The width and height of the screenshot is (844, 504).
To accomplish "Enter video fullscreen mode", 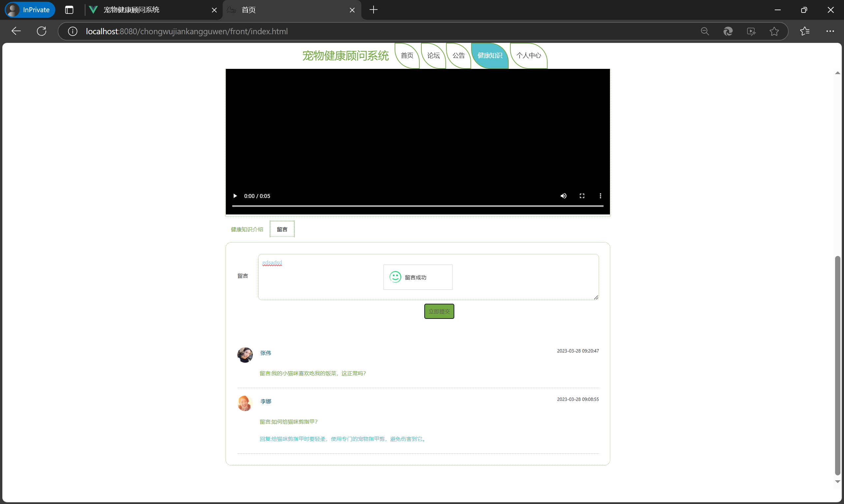I will click(582, 196).
